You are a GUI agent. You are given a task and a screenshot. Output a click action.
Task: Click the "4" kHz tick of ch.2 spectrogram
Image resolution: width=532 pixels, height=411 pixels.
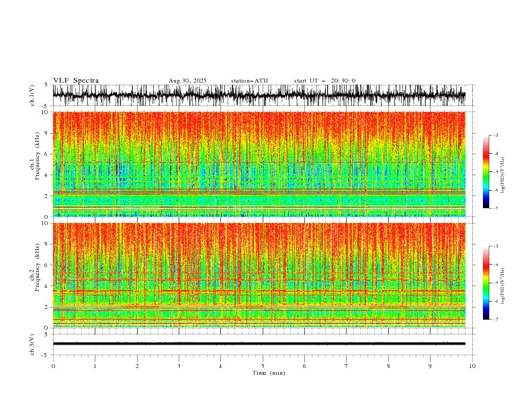click(47, 286)
